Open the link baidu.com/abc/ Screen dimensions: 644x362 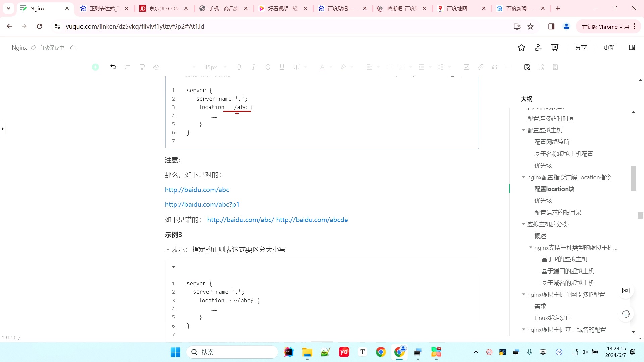(x=240, y=220)
